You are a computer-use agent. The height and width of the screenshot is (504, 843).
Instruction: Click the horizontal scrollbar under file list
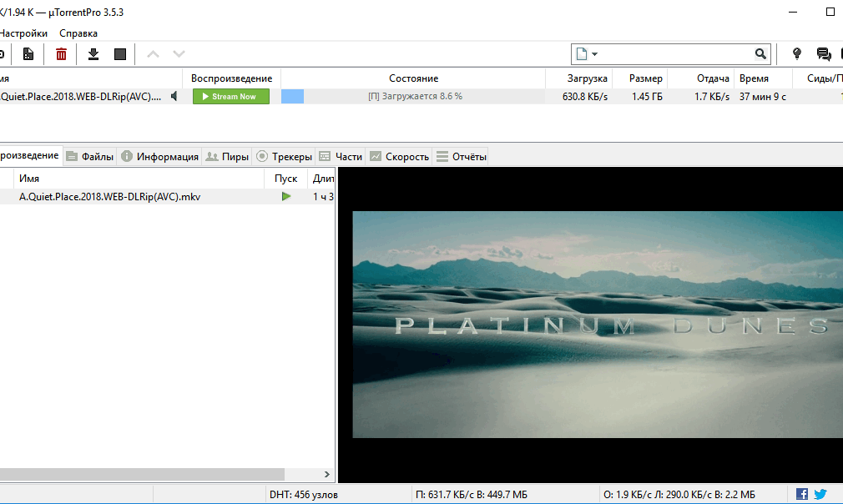(159, 474)
